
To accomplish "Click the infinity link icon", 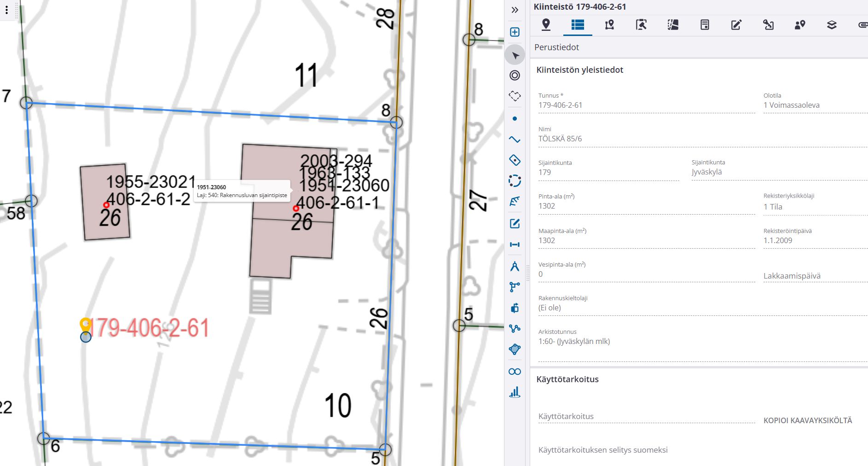I will 515,372.
